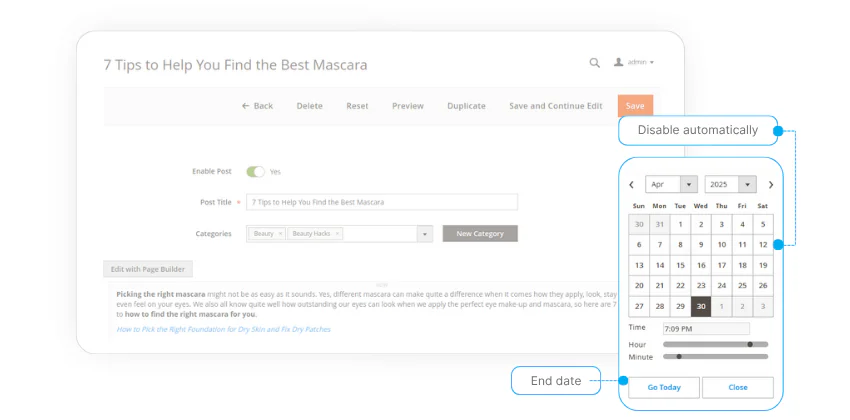This screenshot has width=850, height=420.
Task: Click the Go Today button
Action: click(664, 387)
